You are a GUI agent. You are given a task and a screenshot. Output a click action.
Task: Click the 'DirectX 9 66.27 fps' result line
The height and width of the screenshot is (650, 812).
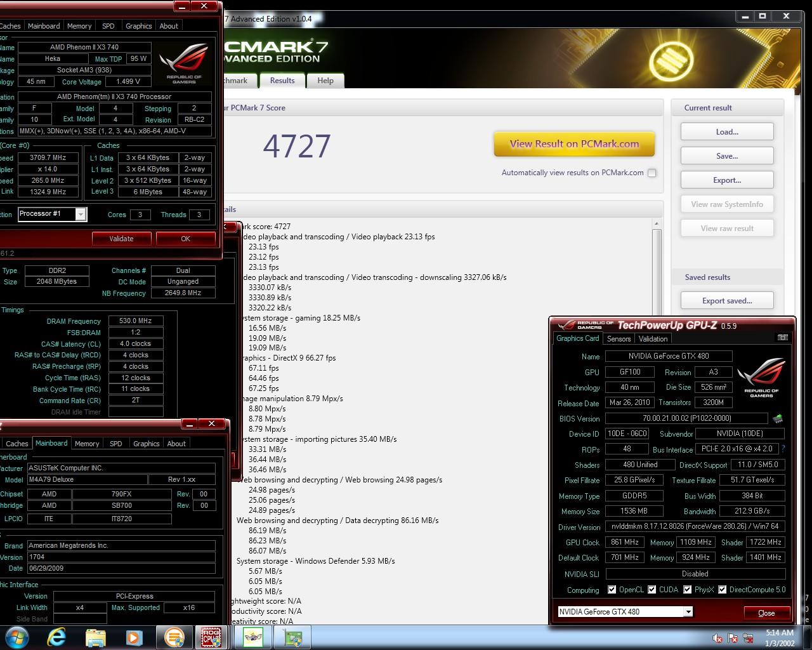coord(286,358)
